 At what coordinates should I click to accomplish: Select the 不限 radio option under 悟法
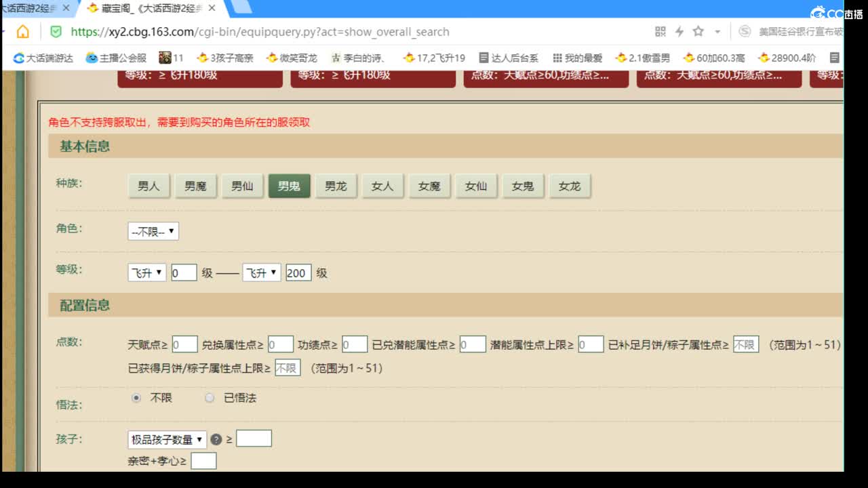136,398
